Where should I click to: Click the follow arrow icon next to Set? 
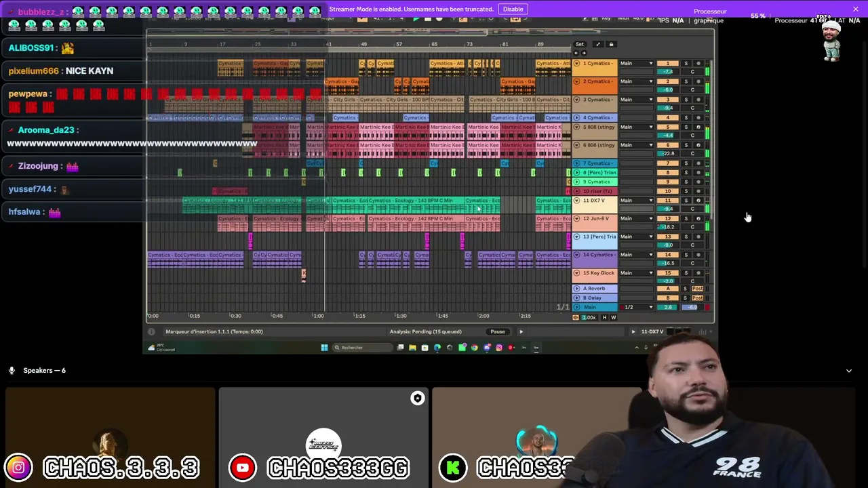click(x=597, y=45)
